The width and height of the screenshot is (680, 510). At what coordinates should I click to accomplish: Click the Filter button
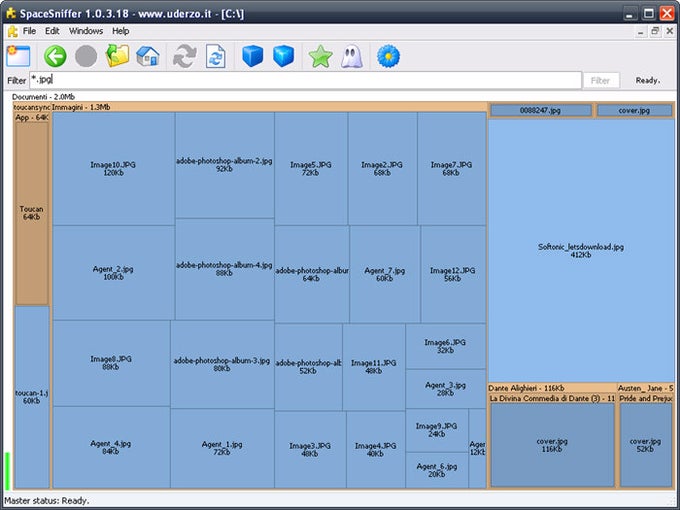(601, 81)
